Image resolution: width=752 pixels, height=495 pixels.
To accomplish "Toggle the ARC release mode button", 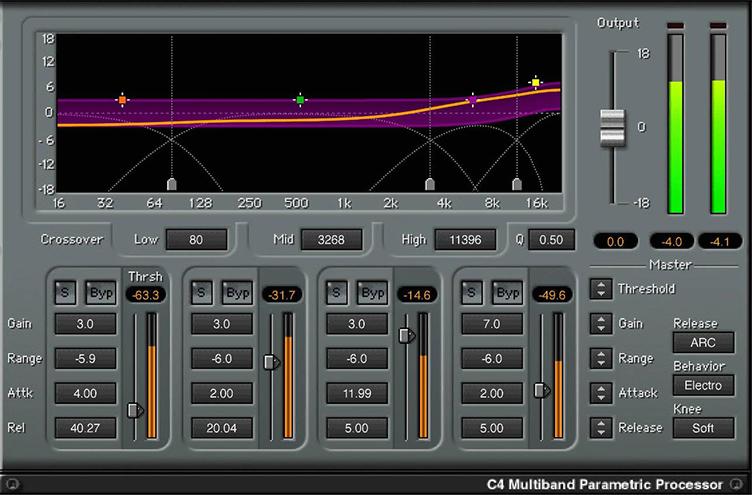I will point(703,342).
